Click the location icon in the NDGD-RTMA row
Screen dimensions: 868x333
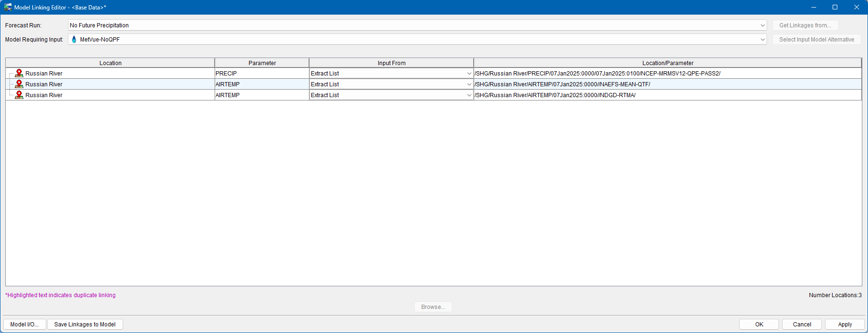[x=19, y=95]
